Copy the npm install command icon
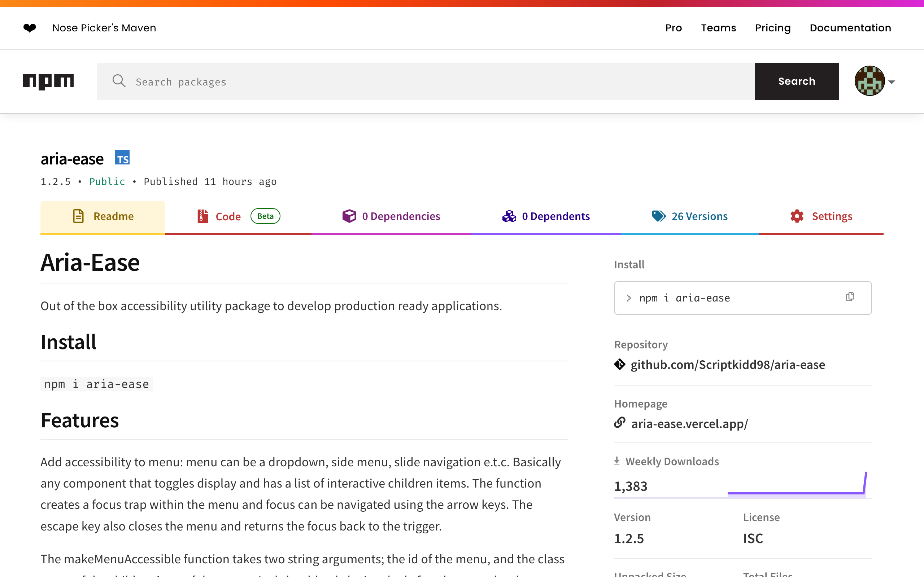The image size is (924, 577). (x=850, y=297)
